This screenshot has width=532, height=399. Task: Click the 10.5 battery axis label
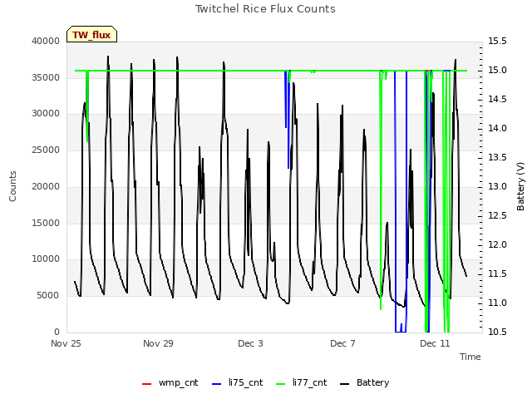pos(497,332)
